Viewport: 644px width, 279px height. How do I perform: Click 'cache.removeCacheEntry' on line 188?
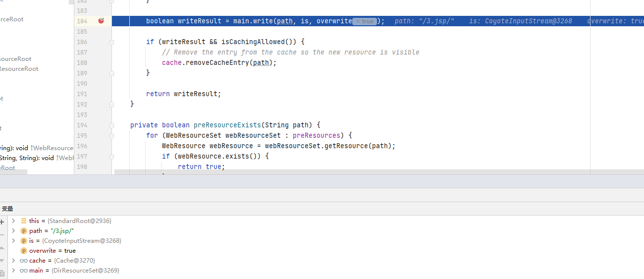point(206,62)
